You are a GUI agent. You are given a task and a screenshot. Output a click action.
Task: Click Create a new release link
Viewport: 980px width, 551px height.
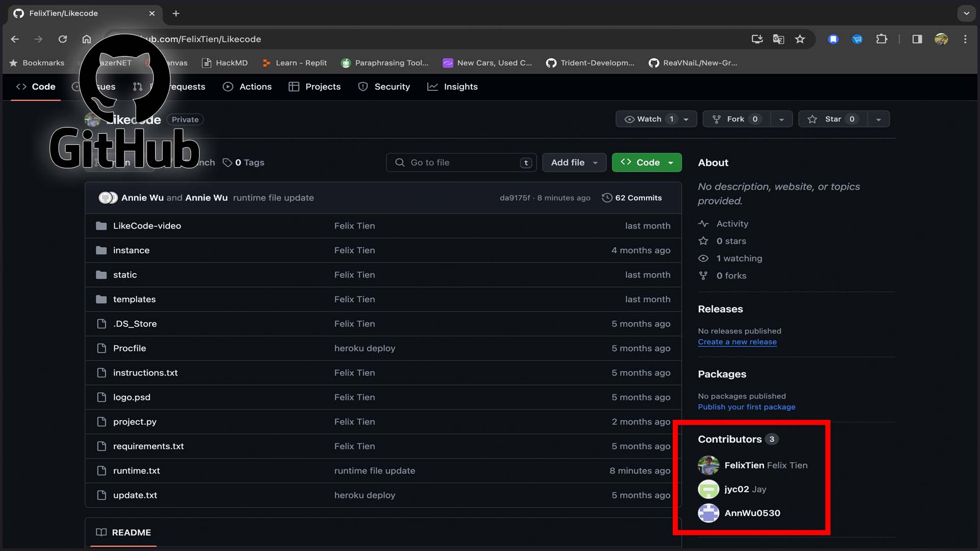click(x=737, y=342)
